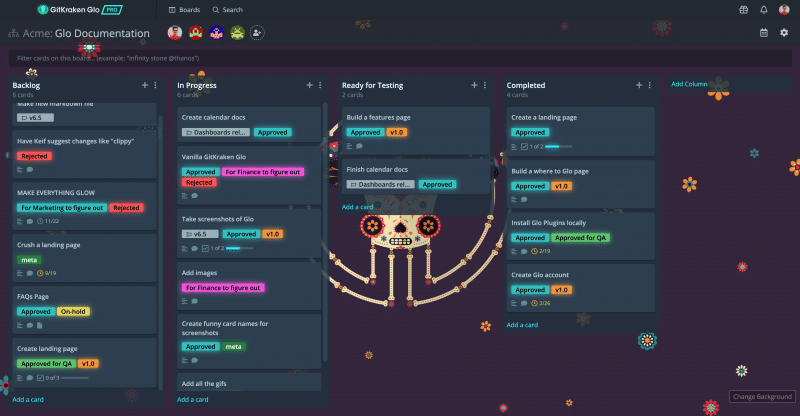Add a card with Backlog plus icon
This screenshot has height=416, width=800.
[144, 85]
